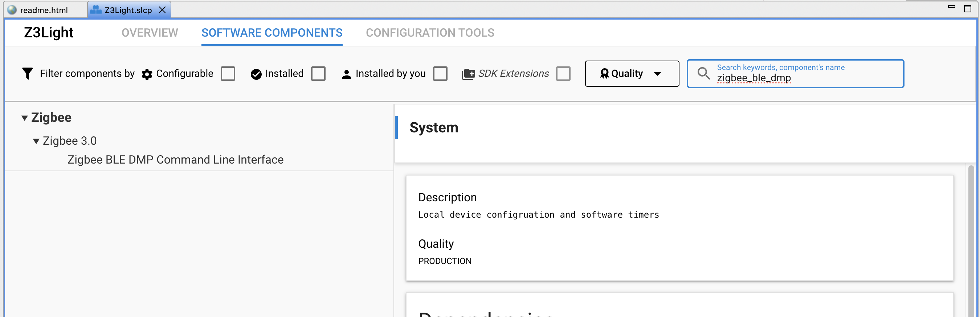This screenshot has width=980, height=317.
Task: Click the Installed checkmark circle icon
Action: coord(256,74)
